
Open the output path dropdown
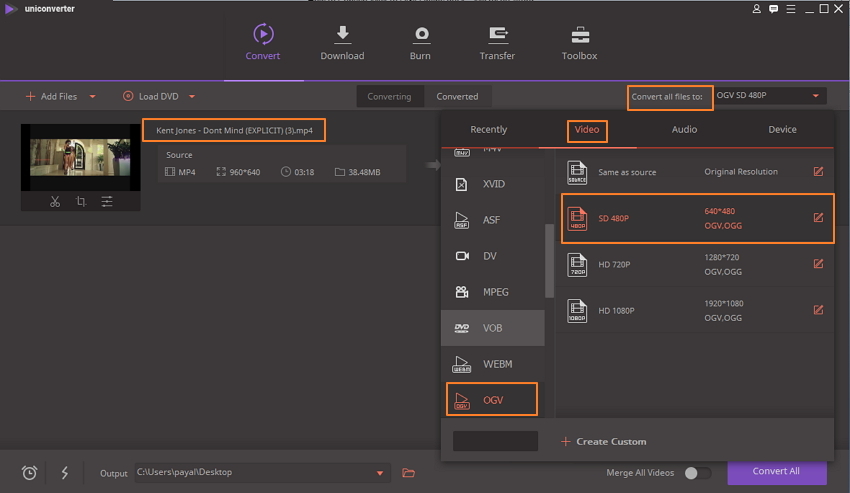[x=379, y=473]
